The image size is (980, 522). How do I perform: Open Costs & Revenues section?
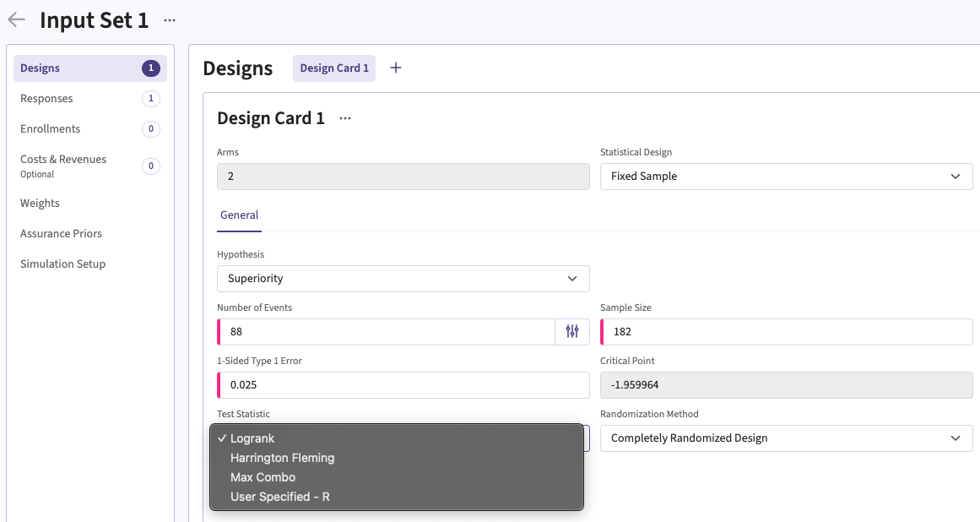pyautogui.click(x=63, y=160)
